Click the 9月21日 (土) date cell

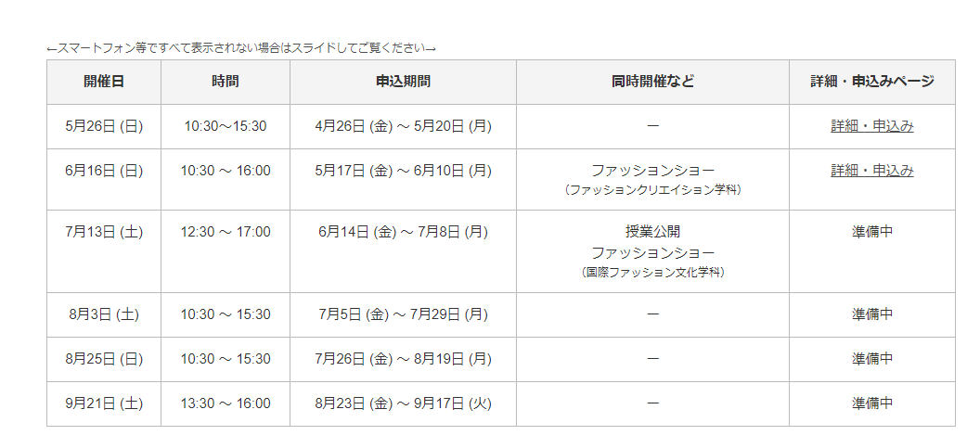coord(104,404)
